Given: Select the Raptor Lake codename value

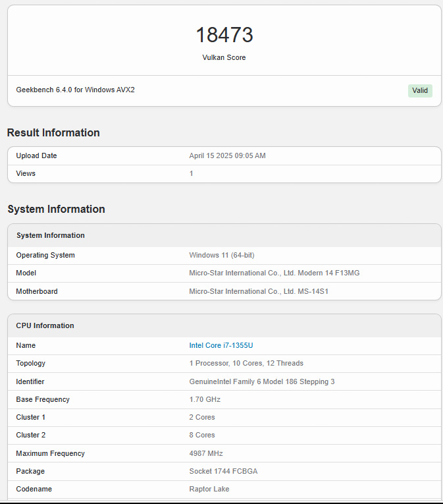Looking at the screenshot, I should (209, 489).
